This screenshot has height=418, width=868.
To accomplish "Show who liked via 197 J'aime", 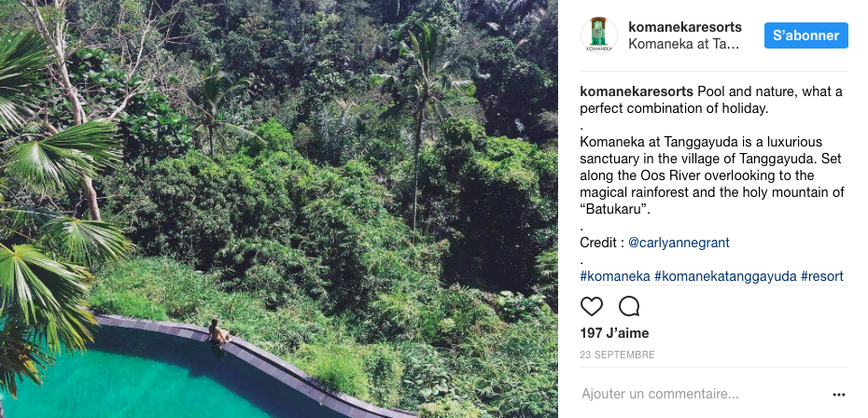I will tap(614, 333).
